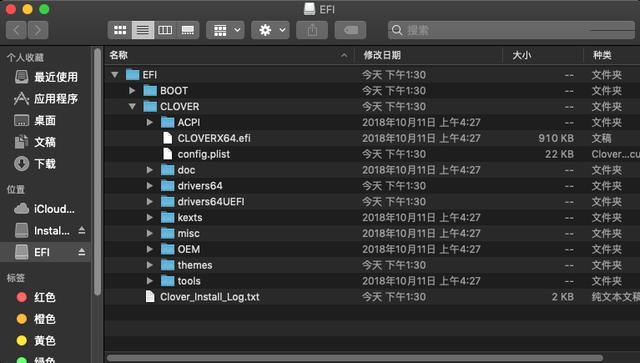The image size is (640, 363).
Task: Select the Clover_Install_Log.txt file icon
Action: point(150,297)
